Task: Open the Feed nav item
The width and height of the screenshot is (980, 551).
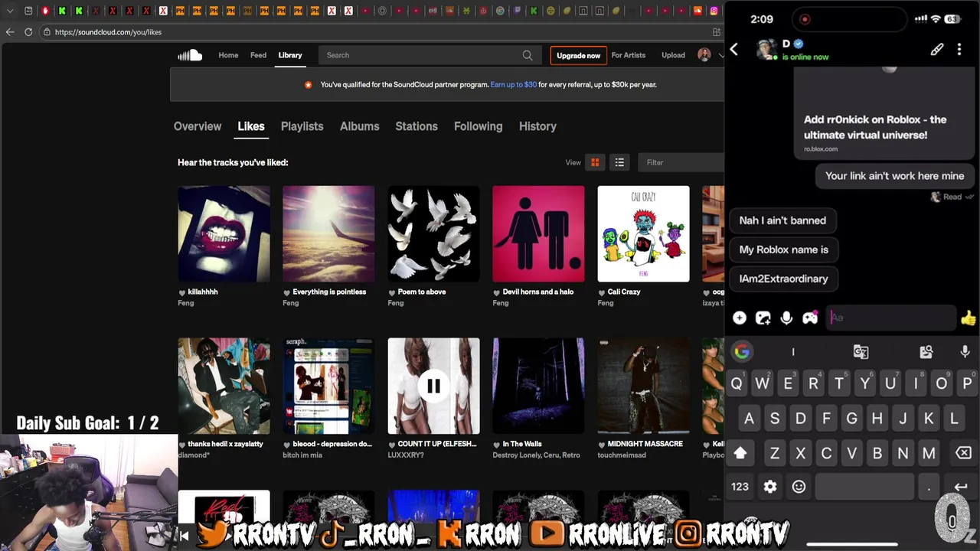Action: (x=258, y=55)
